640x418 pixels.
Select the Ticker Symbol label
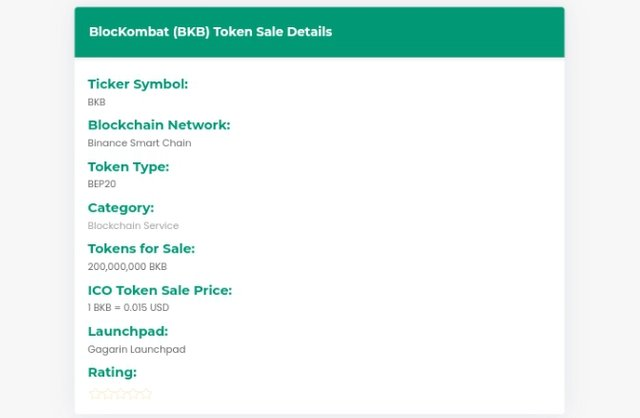click(138, 84)
